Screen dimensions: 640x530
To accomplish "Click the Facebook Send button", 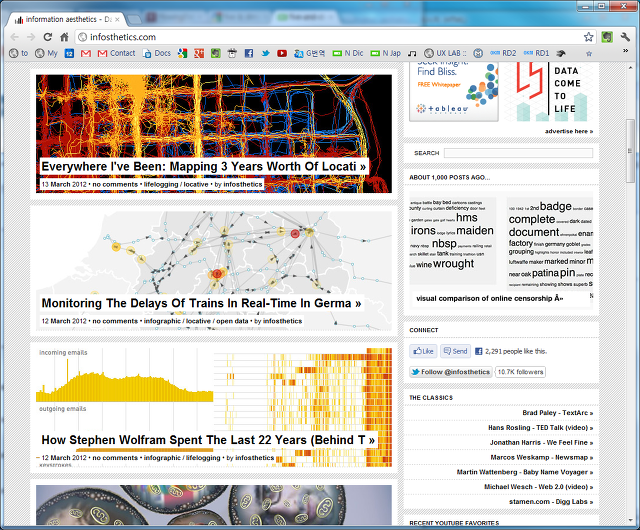I will [456, 351].
